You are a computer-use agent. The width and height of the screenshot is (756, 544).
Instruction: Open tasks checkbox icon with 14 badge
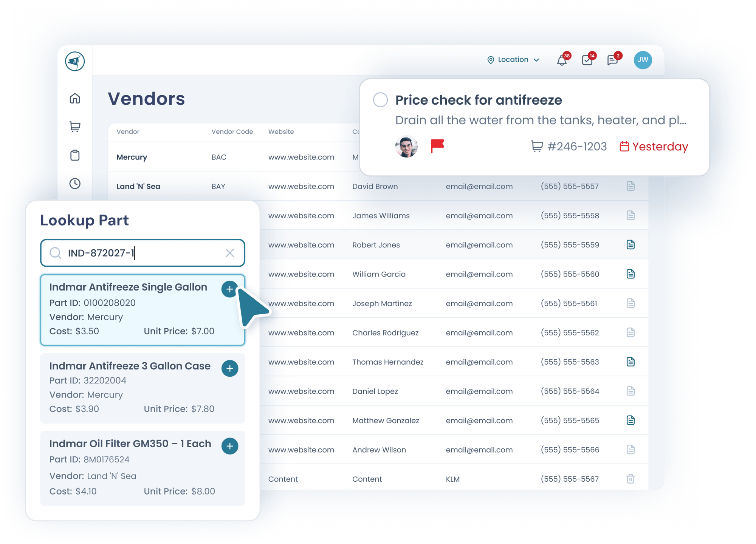coord(587,60)
